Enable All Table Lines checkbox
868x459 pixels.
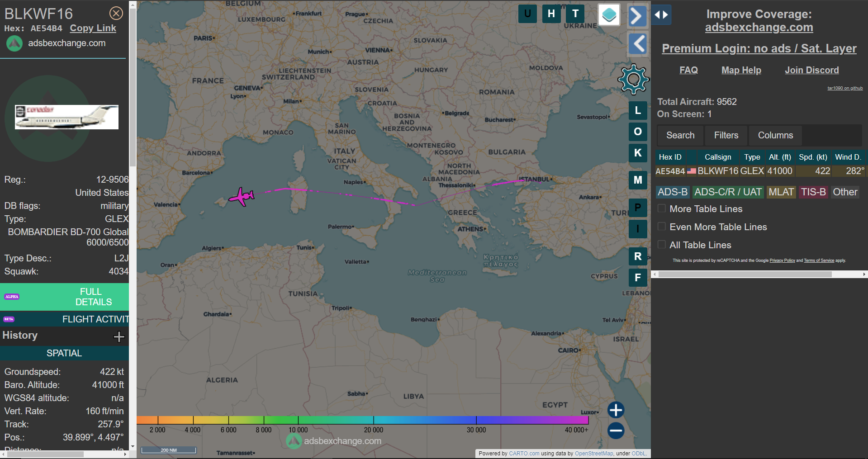tap(662, 245)
